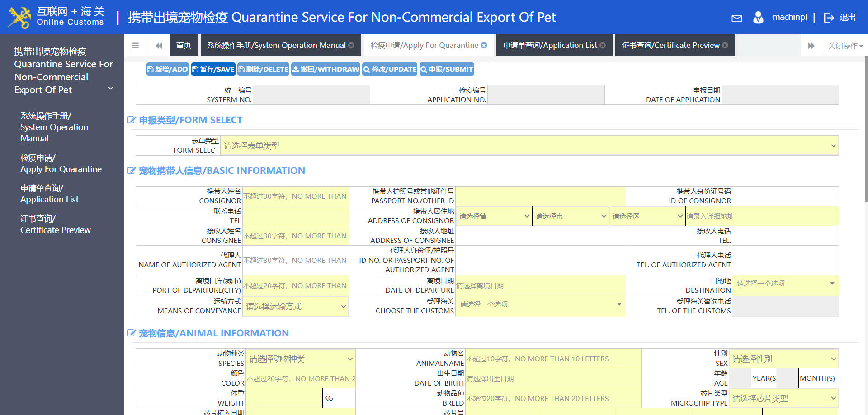Click the user avatar icon
This screenshot has width=868, height=415.
[x=758, y=18]
